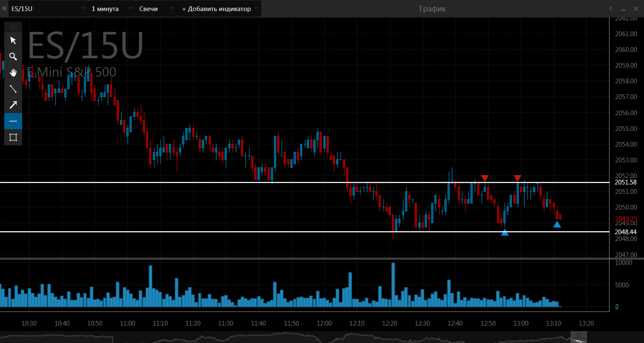Open the Добавить индикатор dropdown
This screenshot has width=644, height=343.
pyautogui.click(x=220, y=9)
